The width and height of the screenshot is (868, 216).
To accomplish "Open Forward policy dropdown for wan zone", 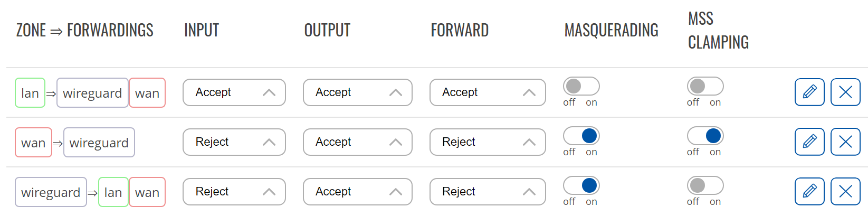I will tap(488, 142).
